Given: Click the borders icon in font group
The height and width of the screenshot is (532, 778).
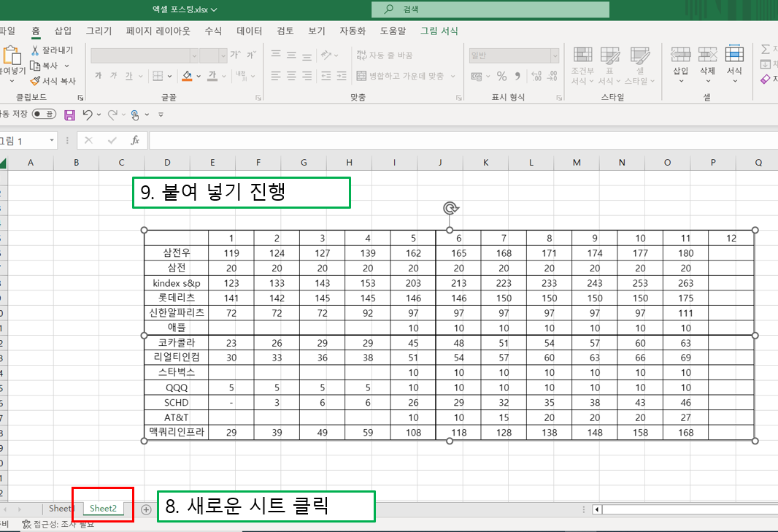Looking at the screenshot, I should (x=158, y=76).
